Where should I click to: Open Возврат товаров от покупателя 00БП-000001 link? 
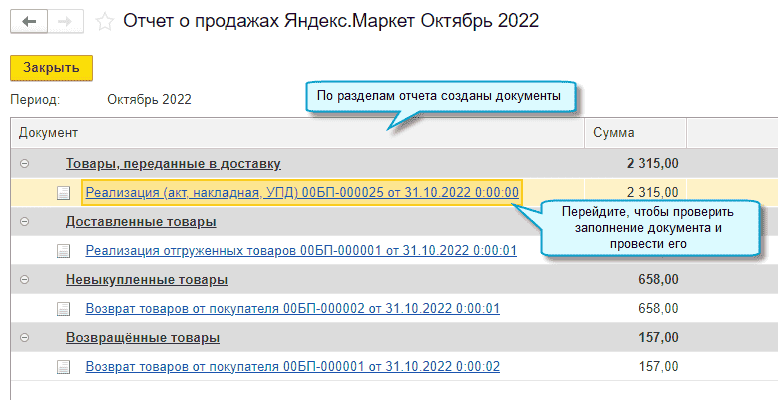click(293, 366)
